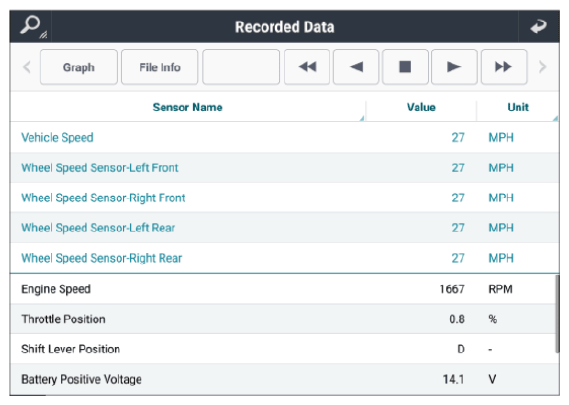Sort by the Sensor Name column header
This screenshot has height=405, width=569.
188,107
